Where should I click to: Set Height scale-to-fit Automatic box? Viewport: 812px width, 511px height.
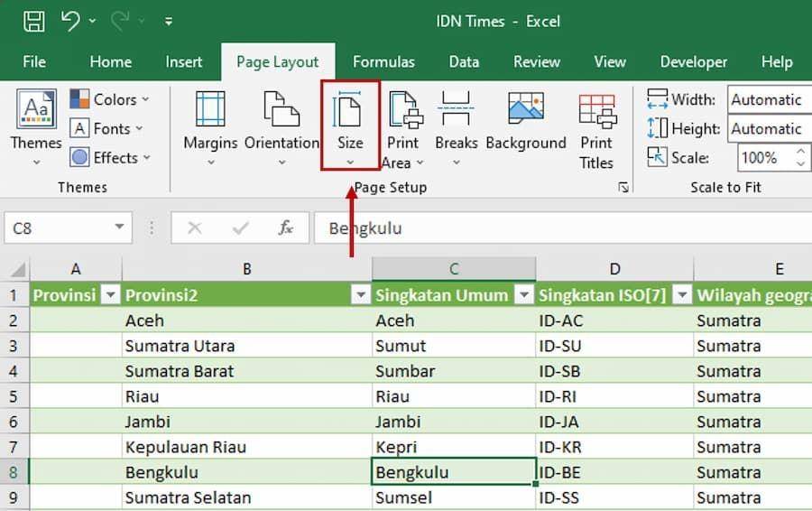click(x=770, y=128)
